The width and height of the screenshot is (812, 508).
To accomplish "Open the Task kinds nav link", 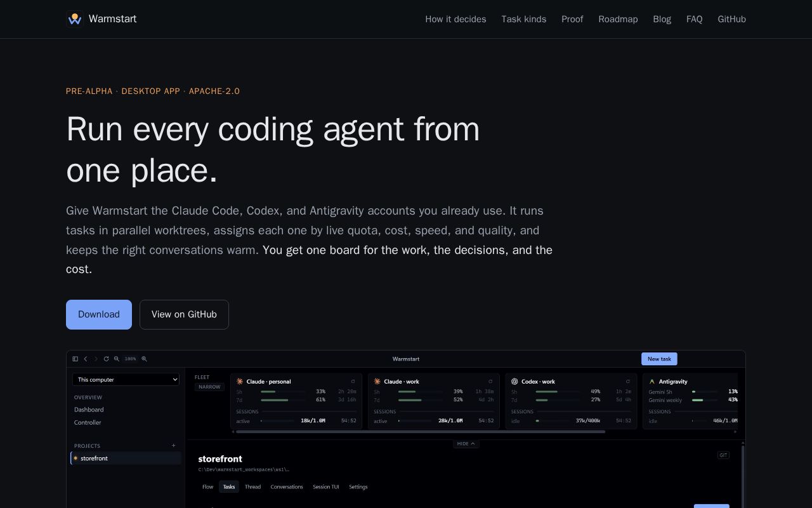I will click(524, 19).
